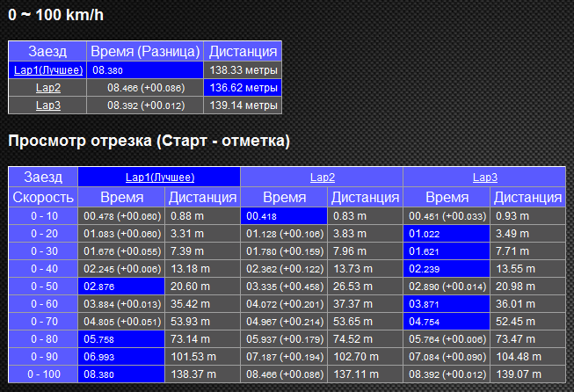The height and width of the screenshot is (392, 574).
Task: Select Lap3 distance '104.48 m'
Action: click(528, 357)
